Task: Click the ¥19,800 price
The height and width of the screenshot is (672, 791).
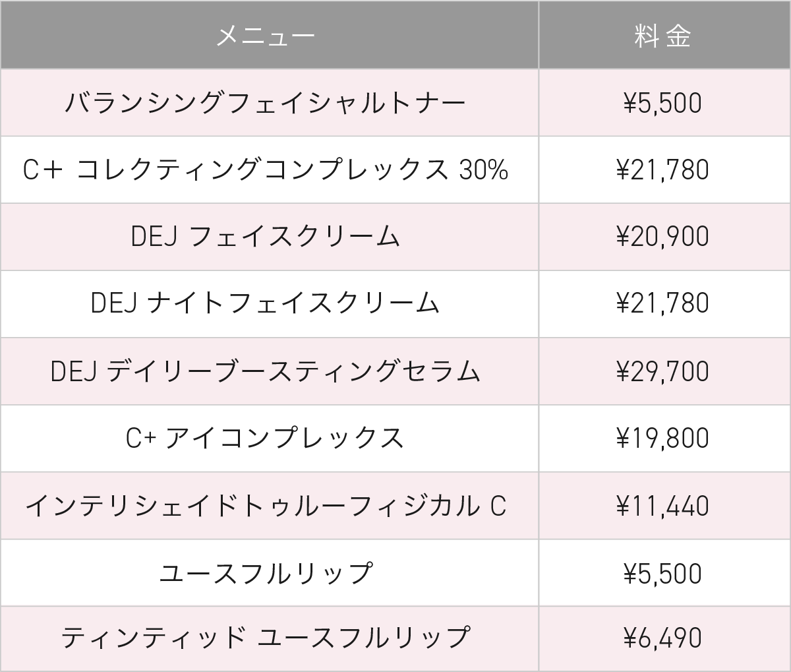Action: point(662,439)
